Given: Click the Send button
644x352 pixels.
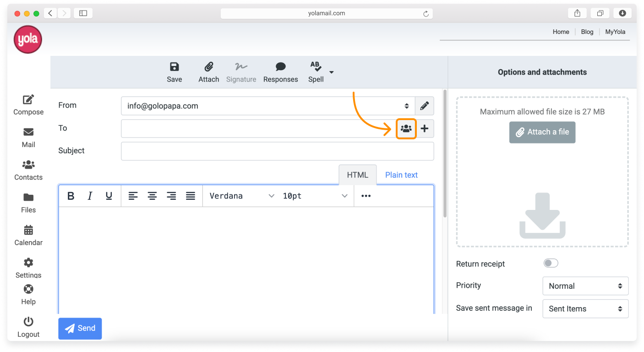Looking at the screenshot, I should click(80, 328).
